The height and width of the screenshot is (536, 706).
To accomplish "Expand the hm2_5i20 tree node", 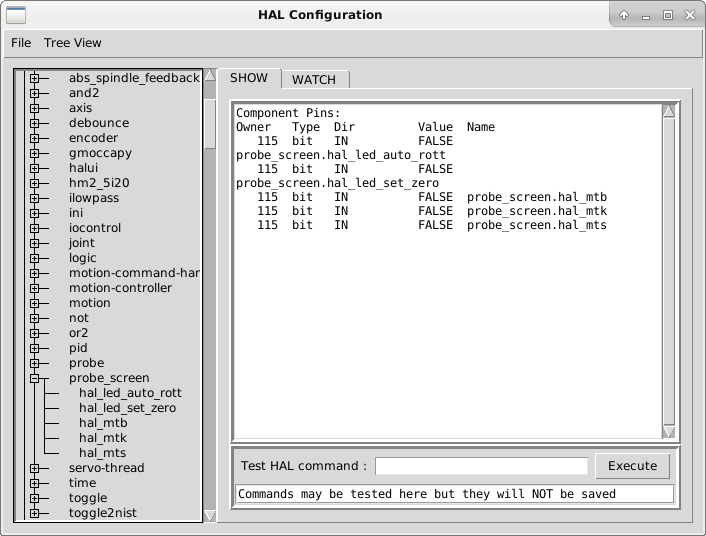I will (x=35, y=183).
